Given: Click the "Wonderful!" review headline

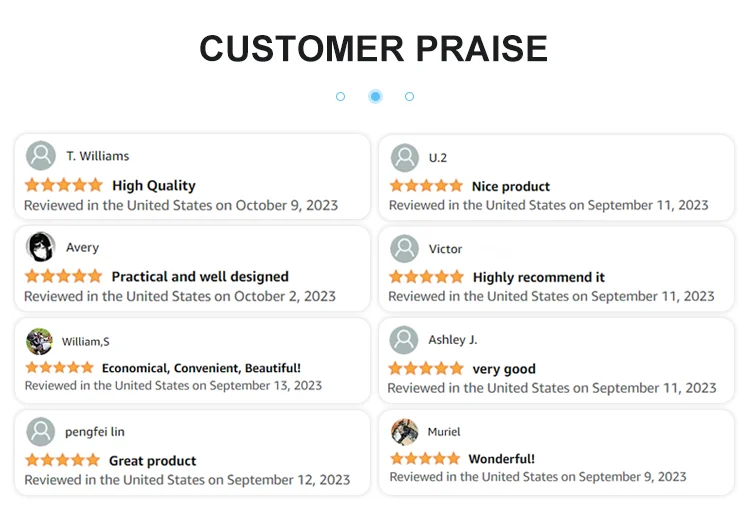Looking at the screenshot, I should [501, 459].
